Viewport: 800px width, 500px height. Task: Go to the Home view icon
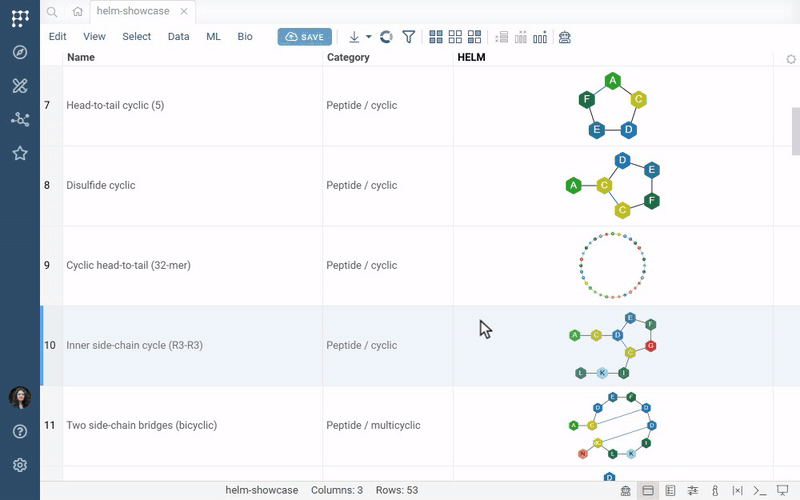tap(77, 11)
